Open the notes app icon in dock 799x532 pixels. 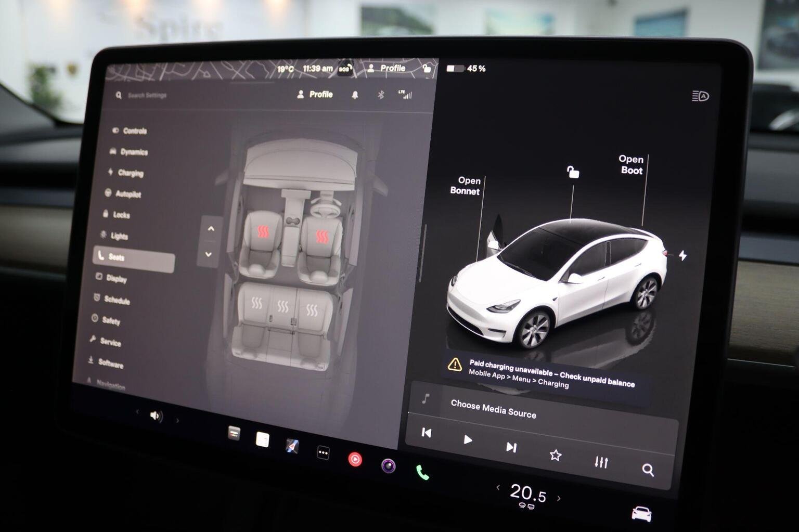point(263,440)
